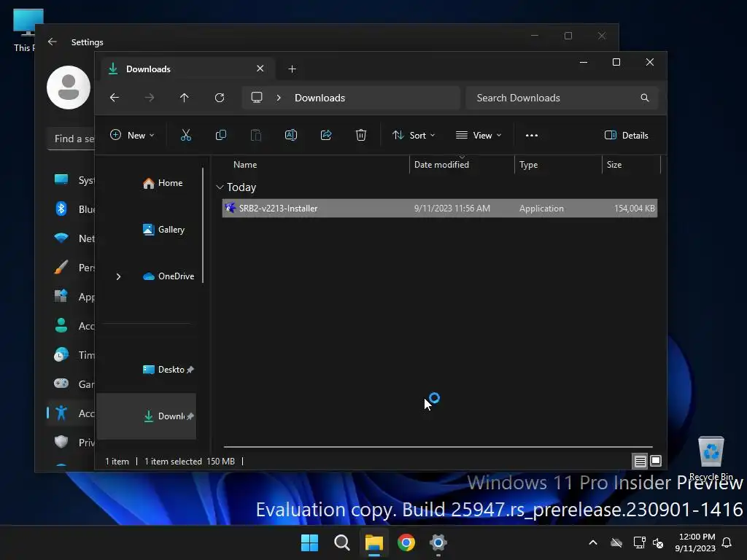Open pinned Desktop in navigation pane
This screenshot has height=560, width=747.
point(169,370)
